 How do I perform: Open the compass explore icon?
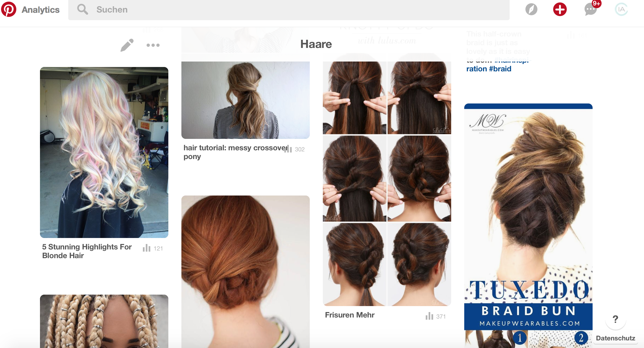coord(531,10)
